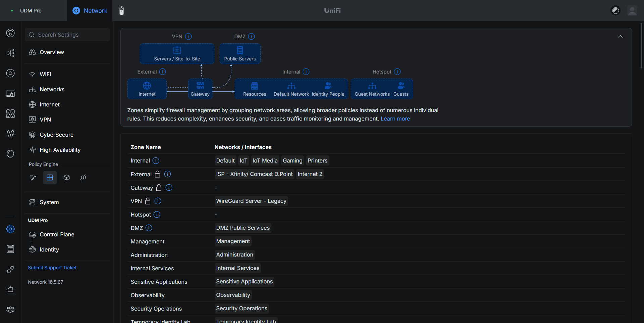Viewport: 644px width, 323px height.
Task: Click the info icon next to DMZ diagram label
Action: point(252,36)
